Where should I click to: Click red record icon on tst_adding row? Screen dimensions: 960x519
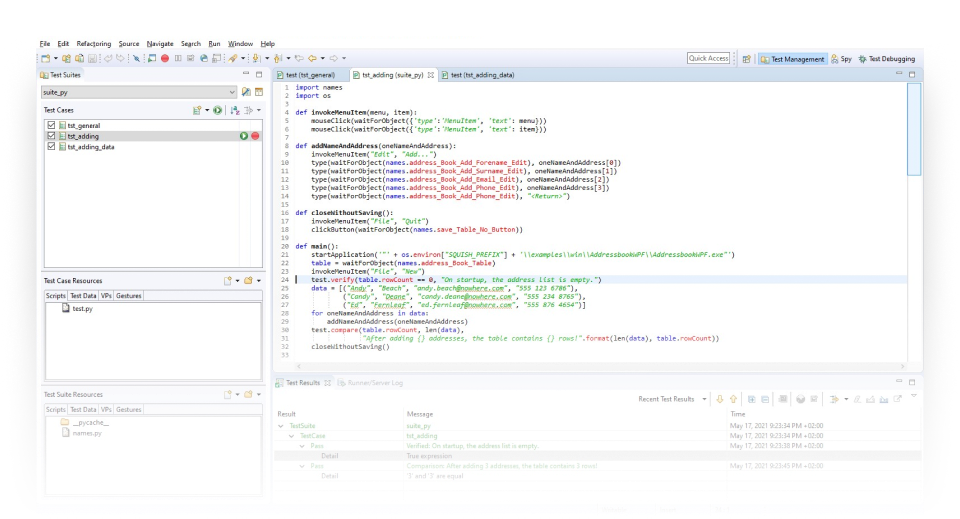tap(256, 135)
